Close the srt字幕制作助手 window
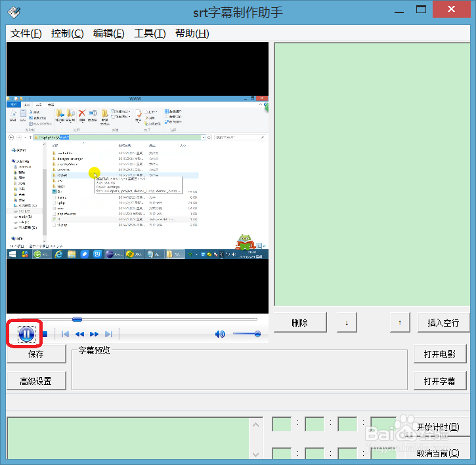Viewport: 476px width, 465px height. coord(452,9)
